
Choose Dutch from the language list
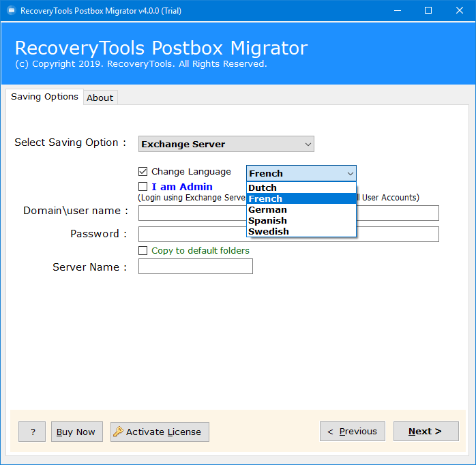tap(301, 187)
